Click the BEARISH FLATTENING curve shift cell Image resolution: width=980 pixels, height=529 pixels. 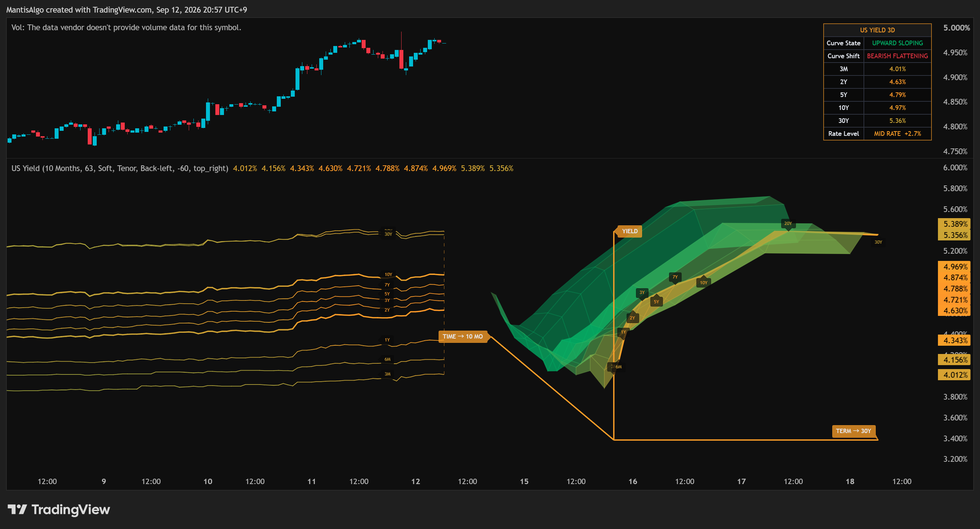(897, 56)
